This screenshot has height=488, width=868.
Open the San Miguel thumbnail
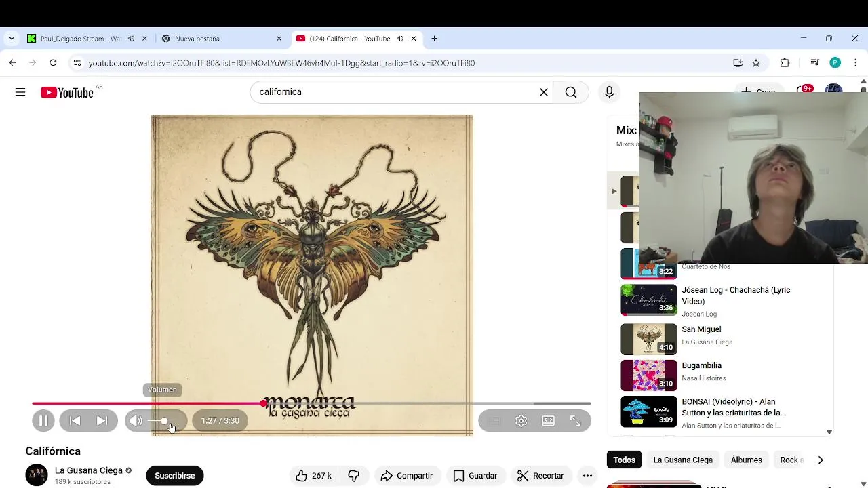tap(649, 340)
